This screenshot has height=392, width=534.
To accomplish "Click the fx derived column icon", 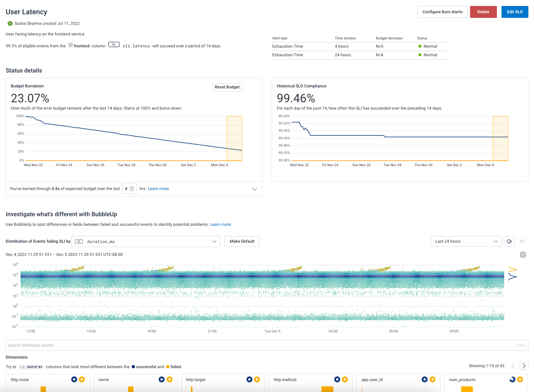I will coord(114,45).
